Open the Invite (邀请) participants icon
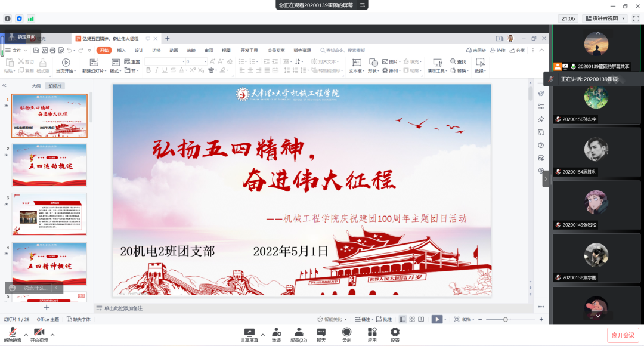The height and width of the screenshot is (346, 644). (x=277, y=332)
